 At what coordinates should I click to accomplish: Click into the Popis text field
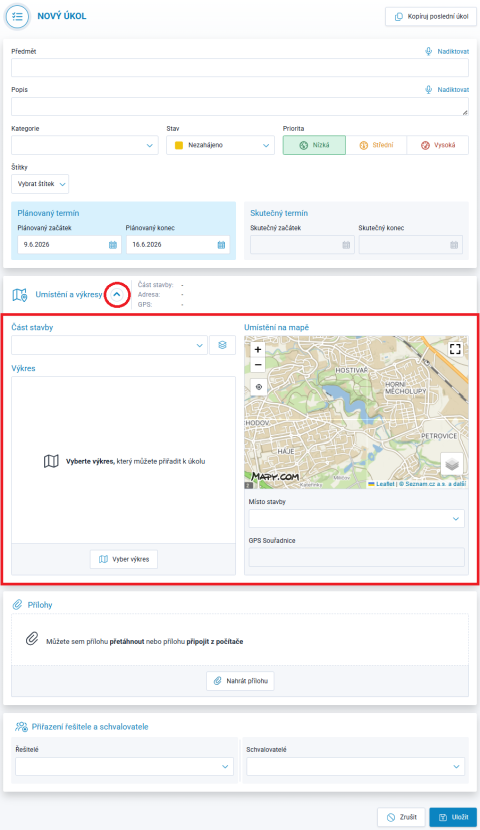pyautogui.click(x=240, y=106)
